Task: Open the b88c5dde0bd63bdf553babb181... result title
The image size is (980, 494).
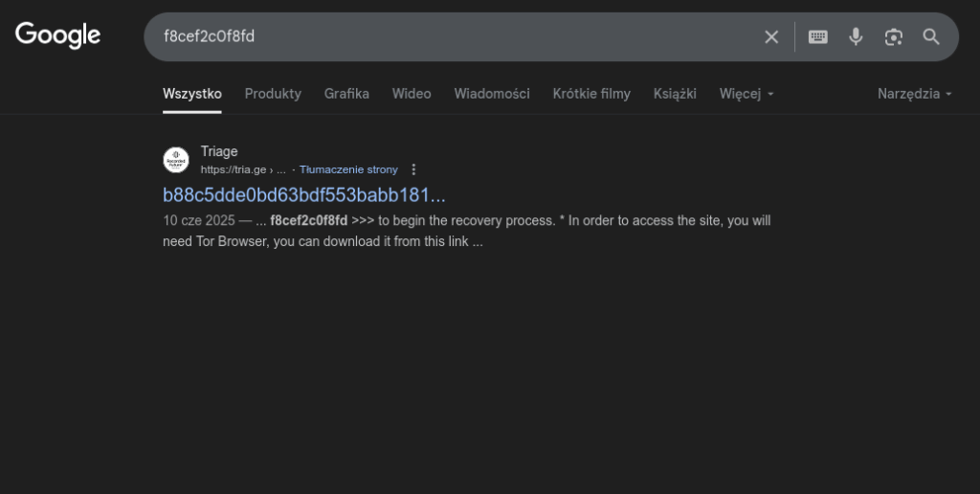Action: click(x=303, y=195)
